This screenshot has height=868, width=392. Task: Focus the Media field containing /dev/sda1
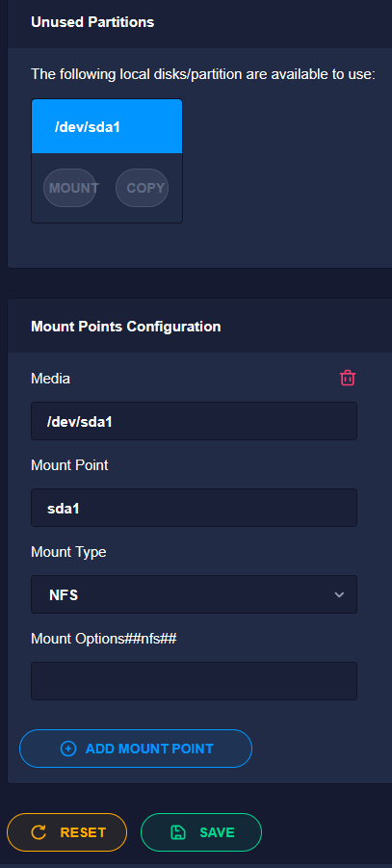pyautogui.click(x=194, y=421)
